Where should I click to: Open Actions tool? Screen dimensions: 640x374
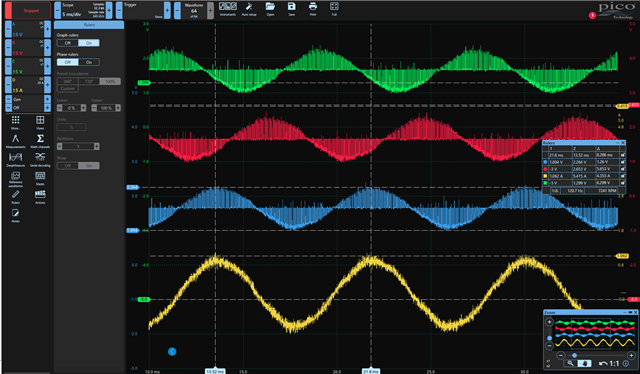pyautogui.click(x=40, y=197)
